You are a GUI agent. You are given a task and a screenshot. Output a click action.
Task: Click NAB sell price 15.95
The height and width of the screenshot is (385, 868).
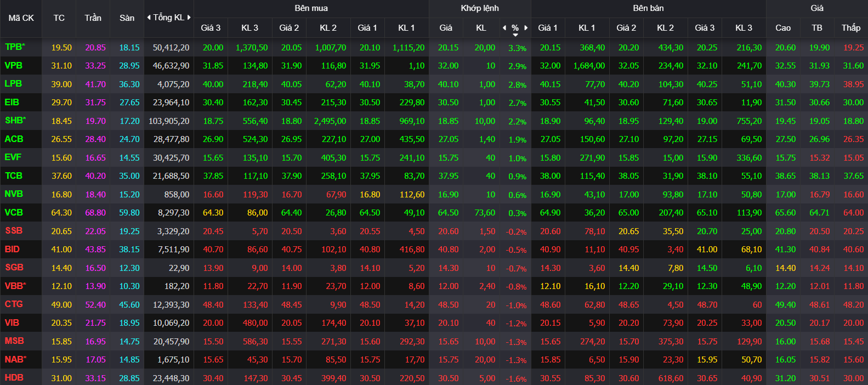(707, 360)
